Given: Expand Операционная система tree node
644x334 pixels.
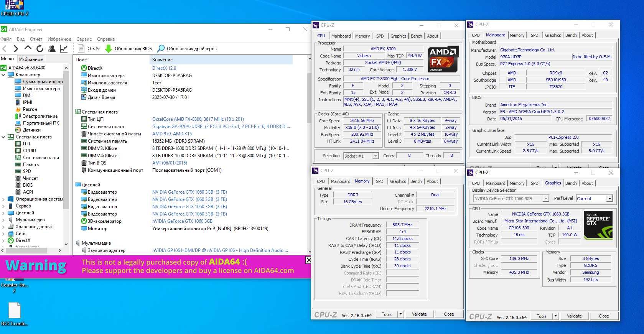Looking at the screenshot, I should (x=3, y=199).
